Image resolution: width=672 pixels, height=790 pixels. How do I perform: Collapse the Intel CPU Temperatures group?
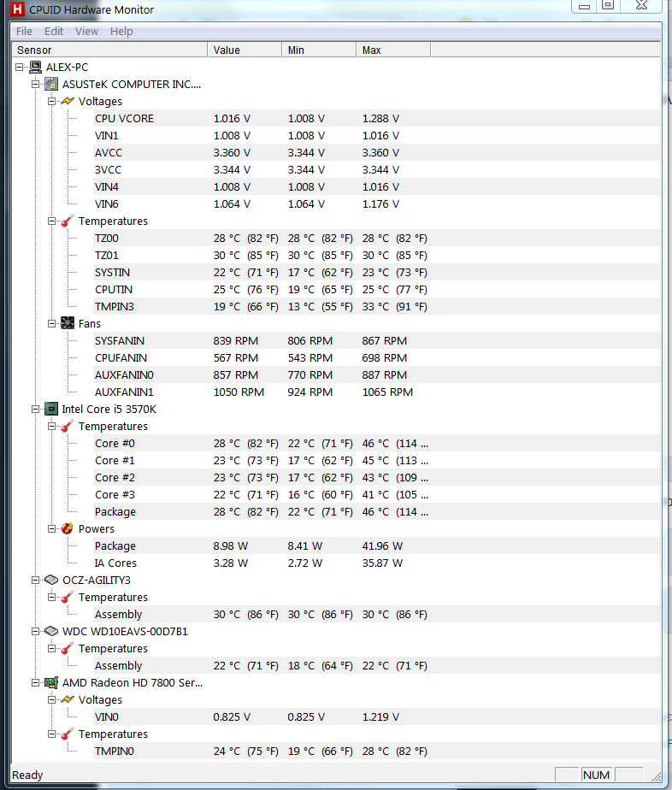(x=52, y=427)
